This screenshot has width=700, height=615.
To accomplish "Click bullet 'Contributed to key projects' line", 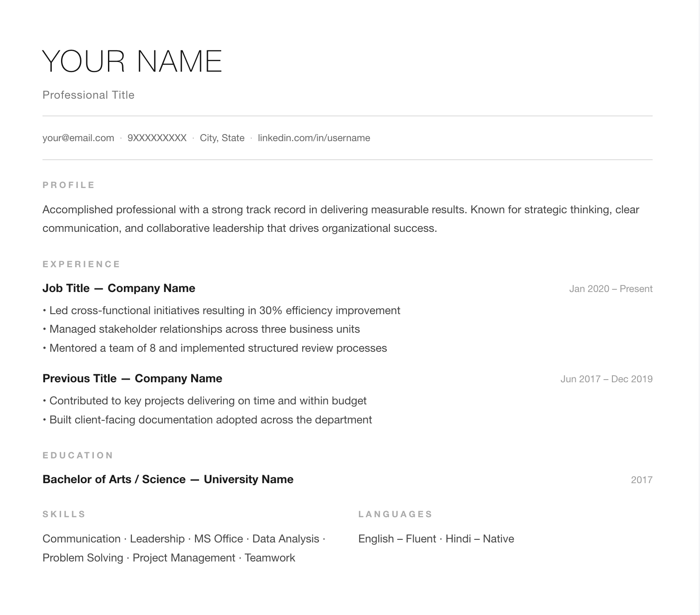I will 204,401.
